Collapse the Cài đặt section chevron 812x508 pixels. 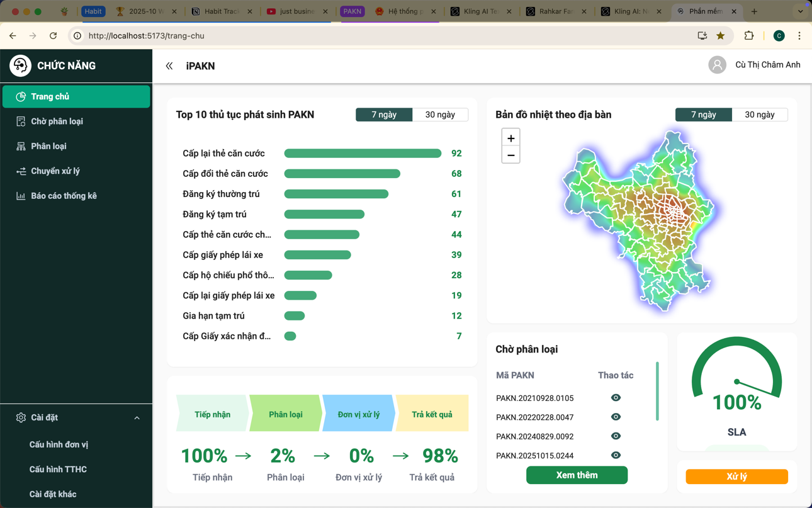pos(137,417)
